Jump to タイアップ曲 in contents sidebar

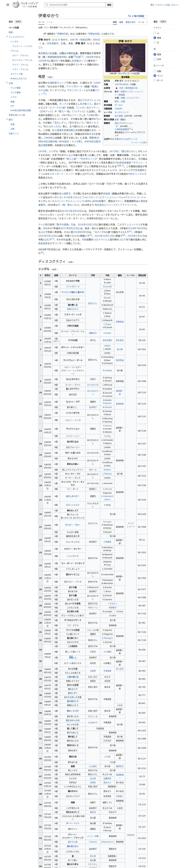pos(16,74)
